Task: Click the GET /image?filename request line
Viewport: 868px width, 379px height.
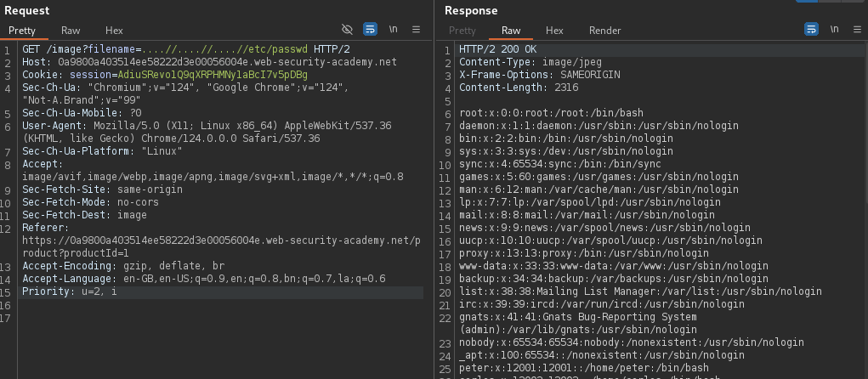Action: point(186,49)
